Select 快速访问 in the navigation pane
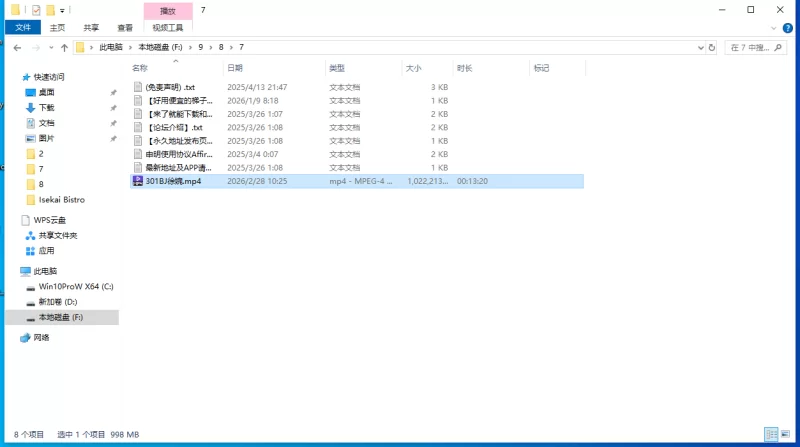The width and height of the screenshot is (800, 447). click(49, 77)
